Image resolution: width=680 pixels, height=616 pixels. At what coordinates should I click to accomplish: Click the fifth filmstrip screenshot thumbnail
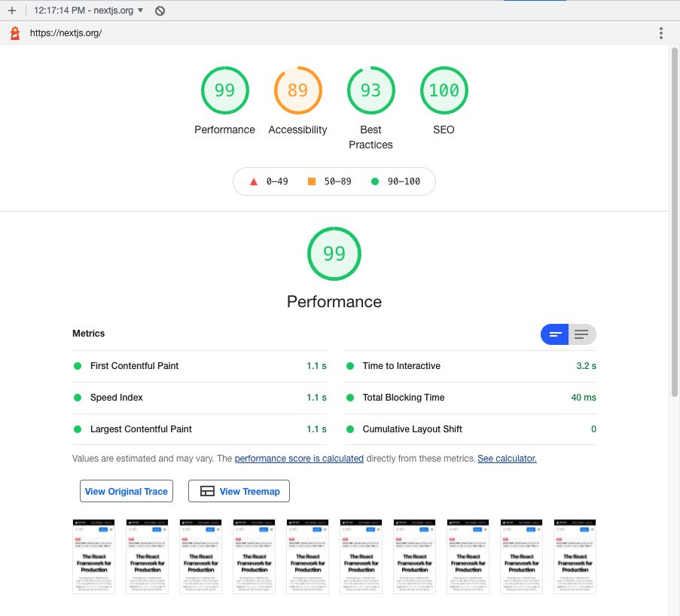coord(307,557)
